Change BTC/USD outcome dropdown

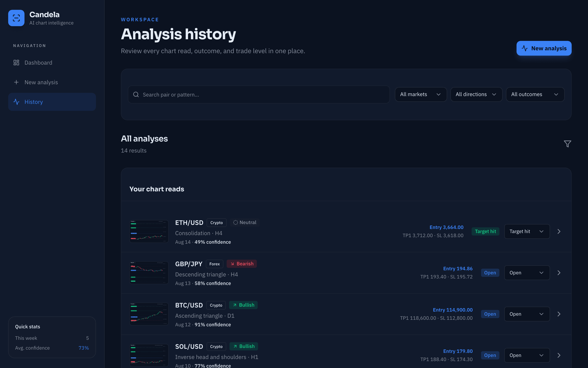tap(527, 314)
